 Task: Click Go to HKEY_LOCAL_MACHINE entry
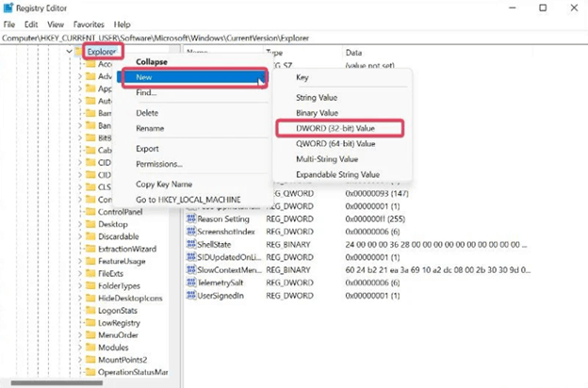(188, 200)
